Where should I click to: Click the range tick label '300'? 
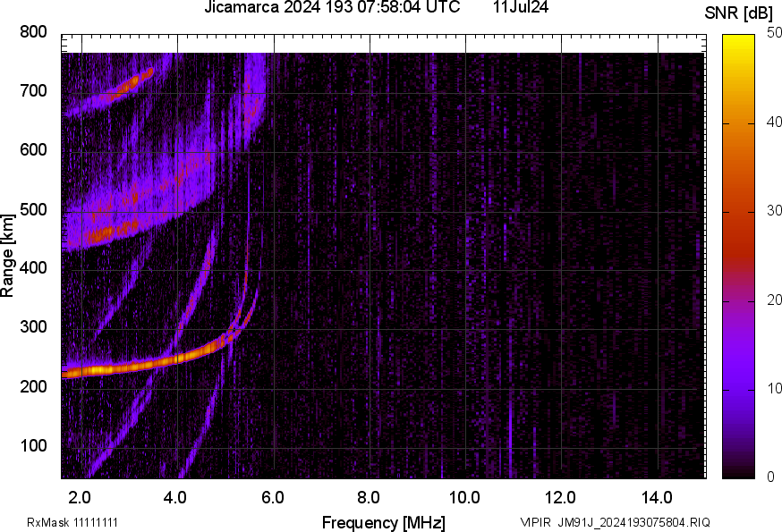click(33, 327)
